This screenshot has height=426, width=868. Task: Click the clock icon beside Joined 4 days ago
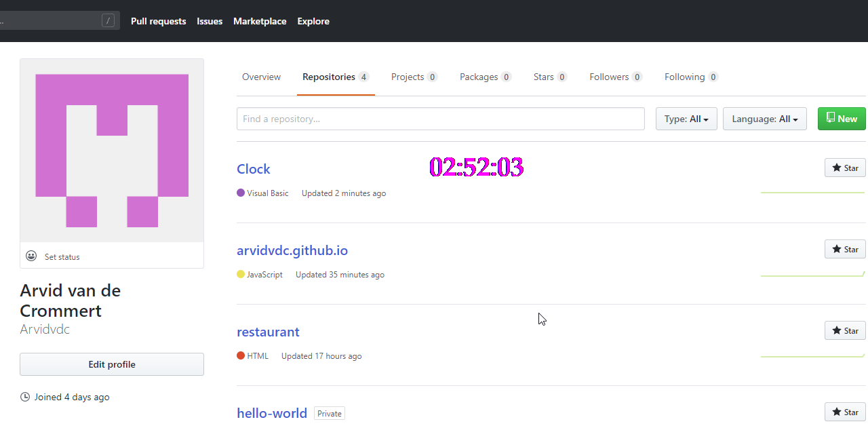click(x=24, y=397)
